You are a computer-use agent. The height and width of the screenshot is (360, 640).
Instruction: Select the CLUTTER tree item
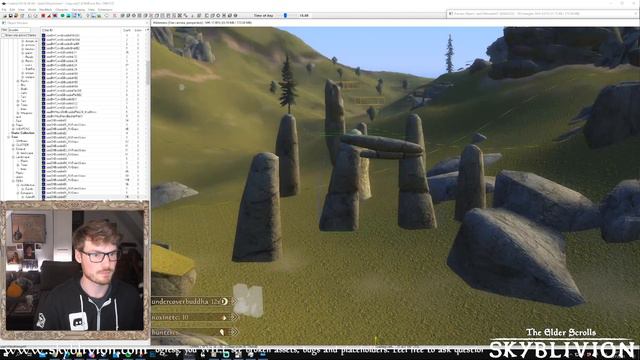point(22,145)
